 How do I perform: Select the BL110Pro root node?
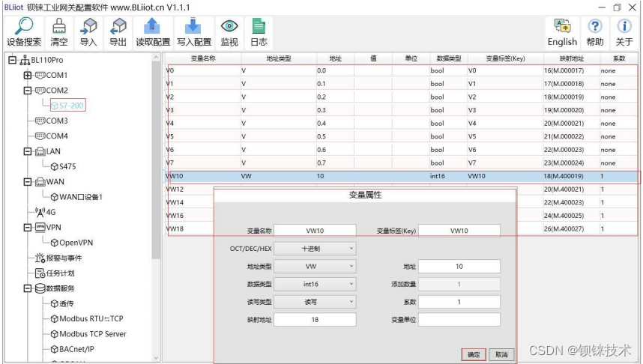46,60
